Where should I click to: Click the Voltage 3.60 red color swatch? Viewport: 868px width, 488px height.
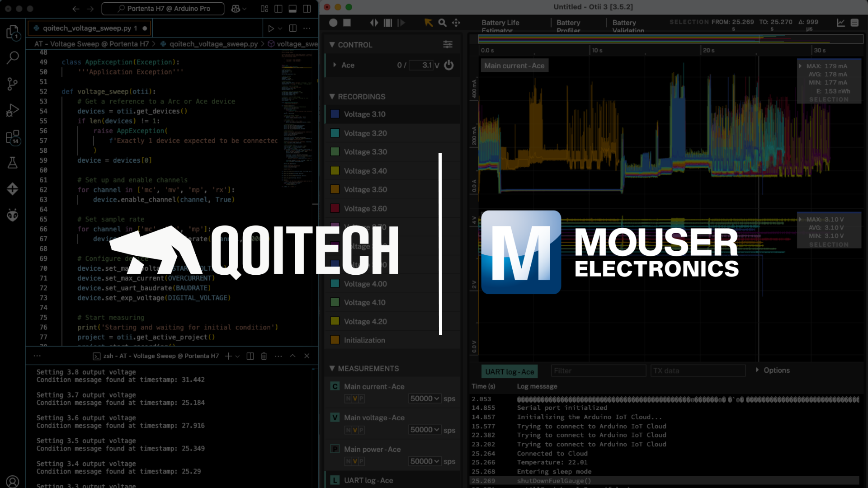pos(335,208)
